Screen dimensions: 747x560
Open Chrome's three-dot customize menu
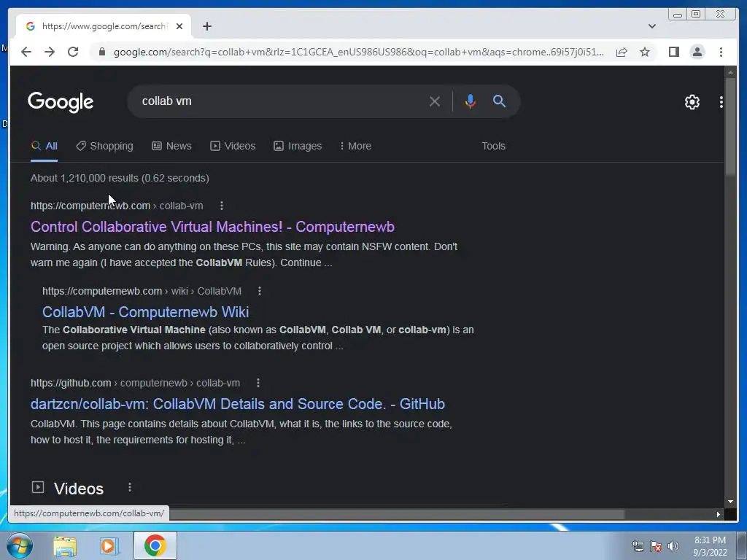721,52
